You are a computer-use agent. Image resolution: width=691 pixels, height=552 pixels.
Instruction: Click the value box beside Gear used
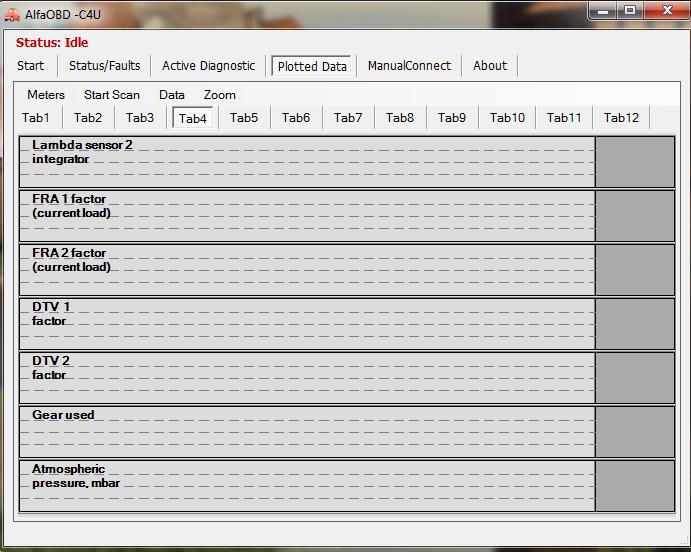pos(635,432)
